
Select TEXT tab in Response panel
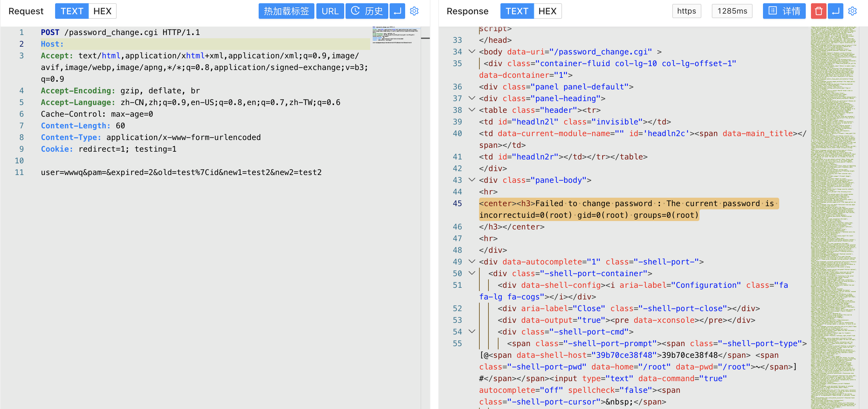(x=517, y=11)
